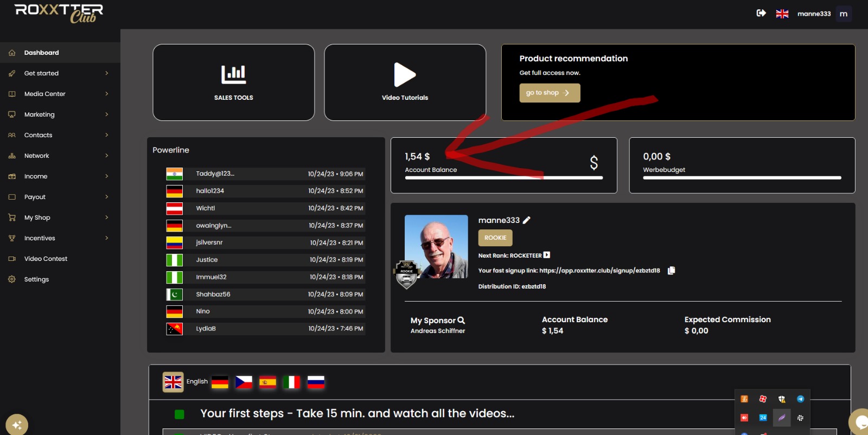Switch language to Italian flag

click(x=291, y=382)
